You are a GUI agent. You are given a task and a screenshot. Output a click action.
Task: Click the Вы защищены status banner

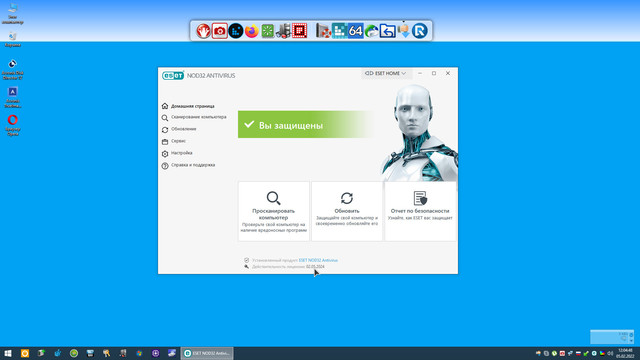point(305,124)
